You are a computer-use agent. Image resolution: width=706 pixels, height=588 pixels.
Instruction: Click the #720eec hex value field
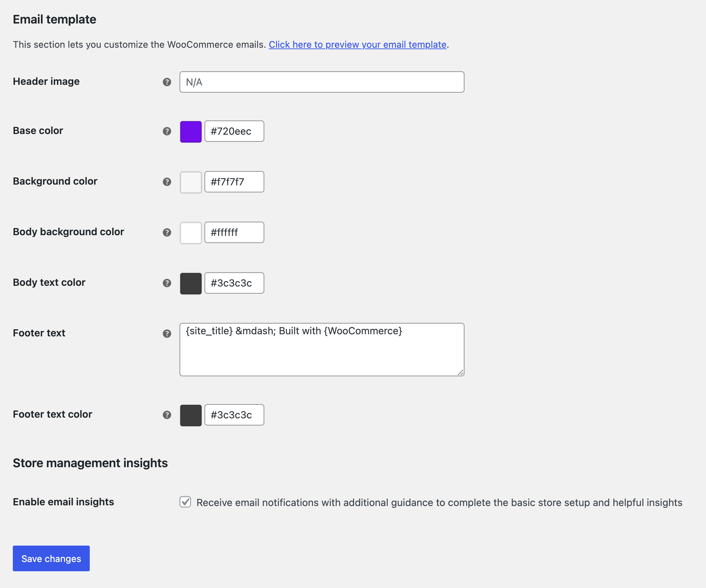pyautogui.click(x=234, y=131)
